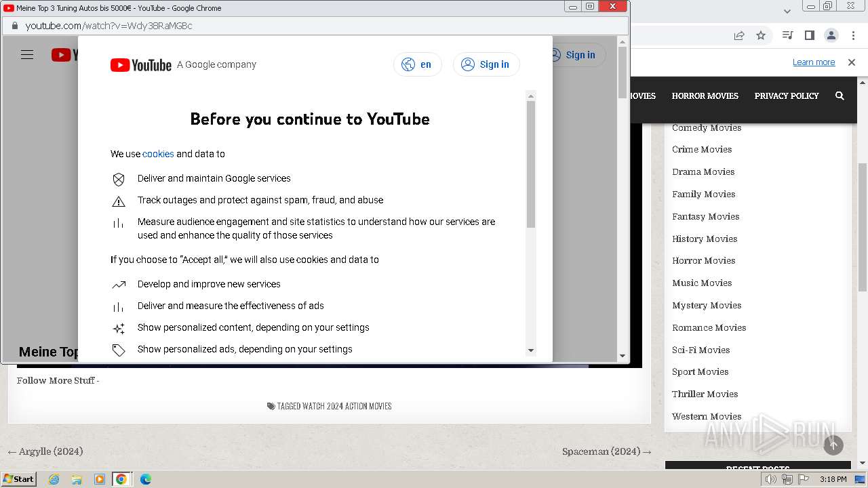The width and height of the screenshot is (868, 488).
Task: Open the Horror Movies sidebar category
Action: pos(704,260)
